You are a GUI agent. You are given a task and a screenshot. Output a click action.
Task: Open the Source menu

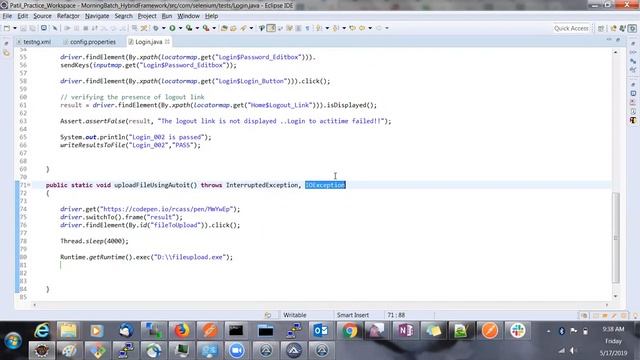42,16
